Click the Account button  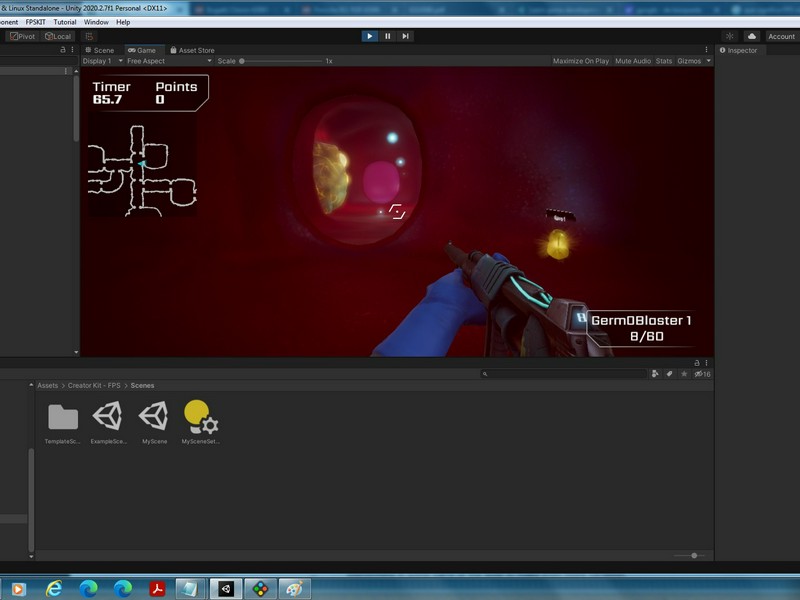[x=781, y=36]
